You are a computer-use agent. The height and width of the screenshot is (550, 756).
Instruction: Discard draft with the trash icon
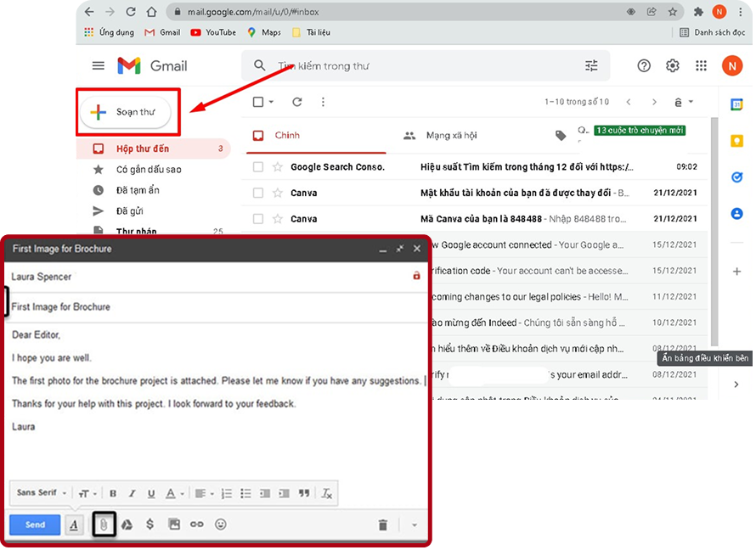(x=383, y=525)
